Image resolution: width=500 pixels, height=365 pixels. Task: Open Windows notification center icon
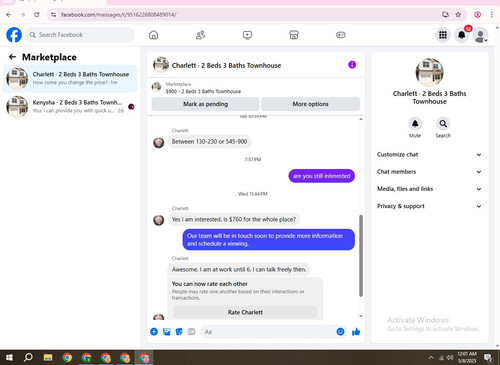click(488, 358)
